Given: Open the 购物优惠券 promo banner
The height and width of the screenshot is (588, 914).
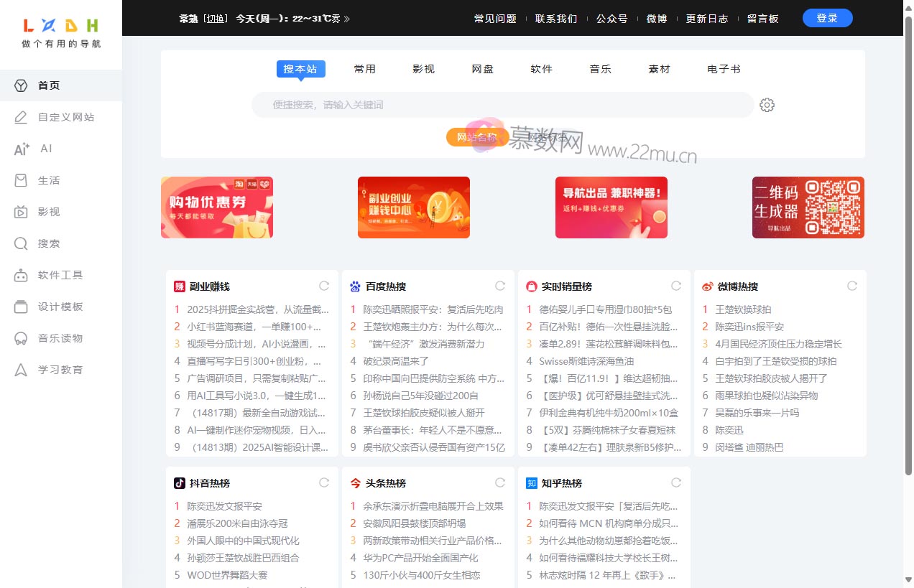Looking at the screenshot, I should coord(216,207).
